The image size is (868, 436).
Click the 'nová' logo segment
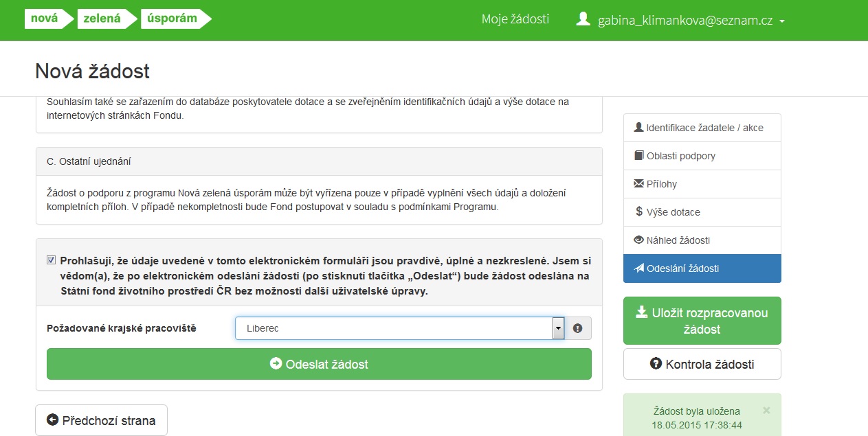48,19
